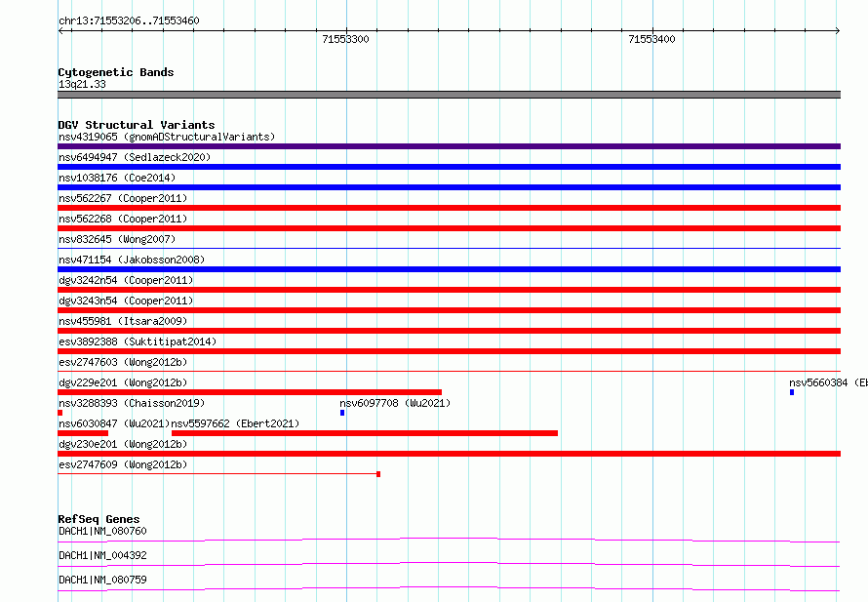
Task: Click the blue nsv471154 Jakobsson2008 bar
Action: click(449, 269)
